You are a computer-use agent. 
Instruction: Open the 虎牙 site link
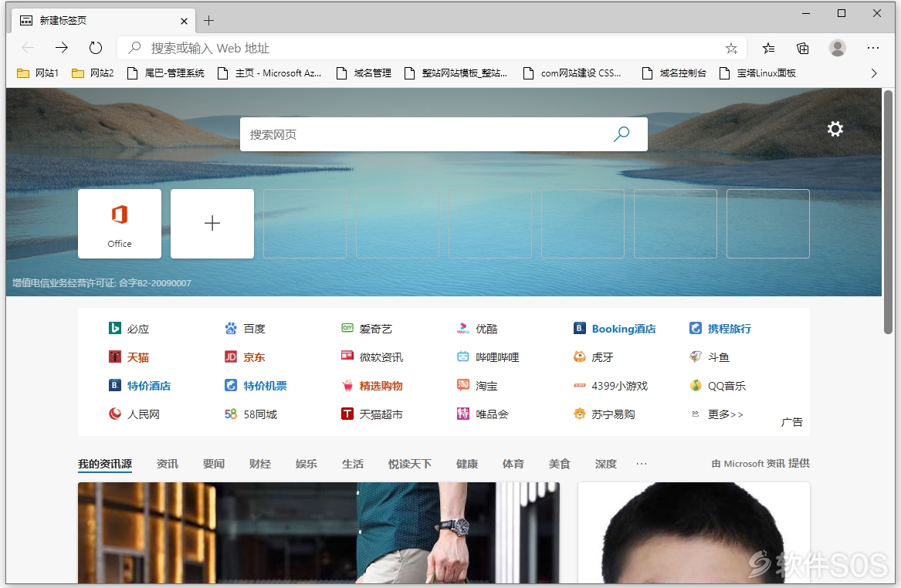point(594,357)
